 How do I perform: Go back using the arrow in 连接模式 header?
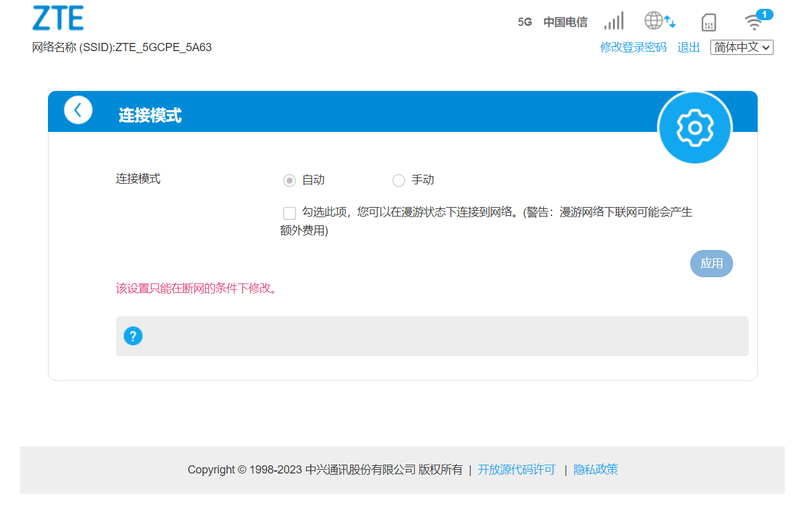(78, 109)
